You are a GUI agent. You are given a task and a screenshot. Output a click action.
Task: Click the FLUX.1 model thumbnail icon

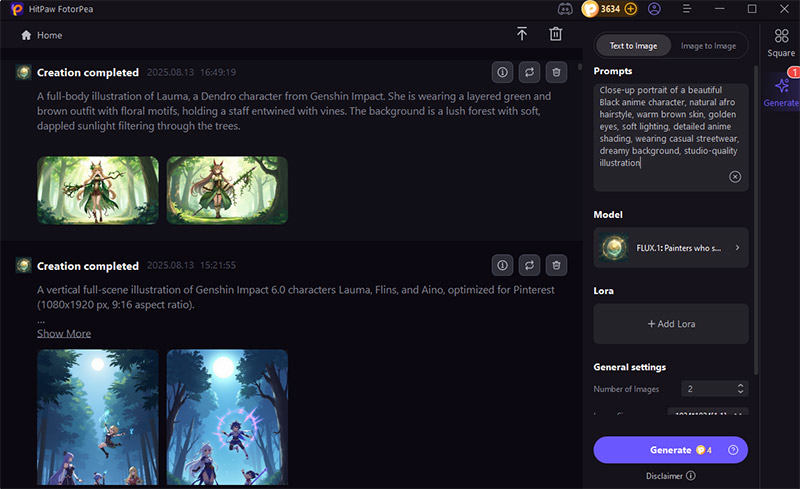tap(614, 248)
